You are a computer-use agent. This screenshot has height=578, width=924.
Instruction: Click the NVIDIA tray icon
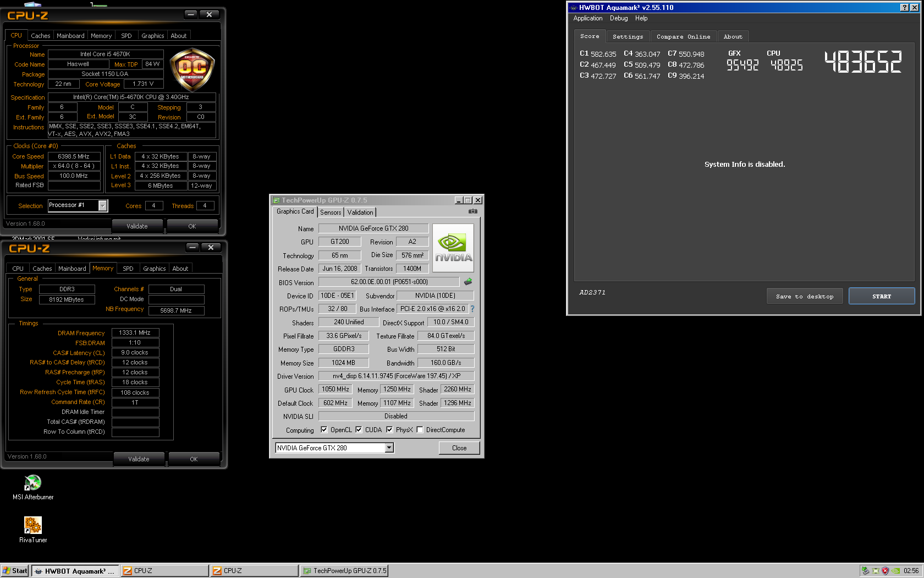pos(895,571)
